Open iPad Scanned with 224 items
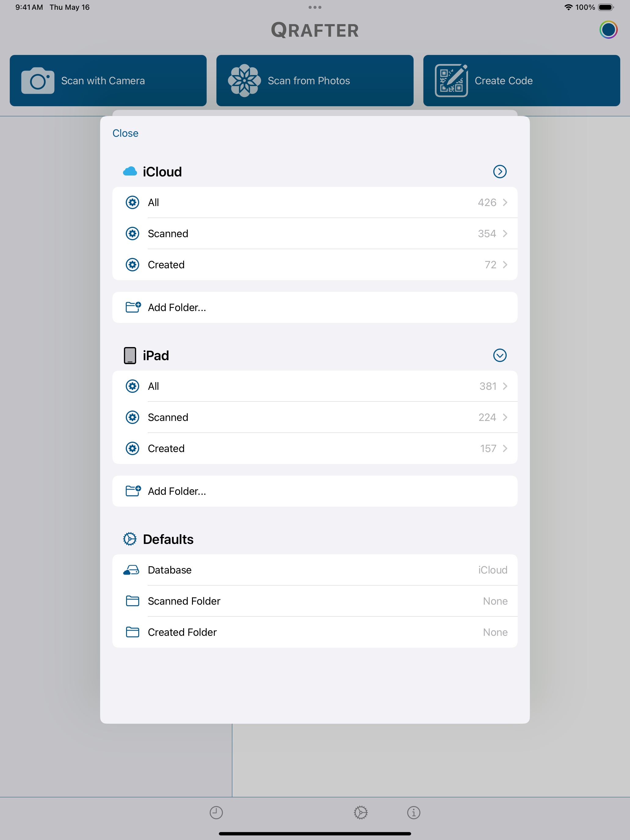This screenshot has height=840, width=630. (315, 417)
